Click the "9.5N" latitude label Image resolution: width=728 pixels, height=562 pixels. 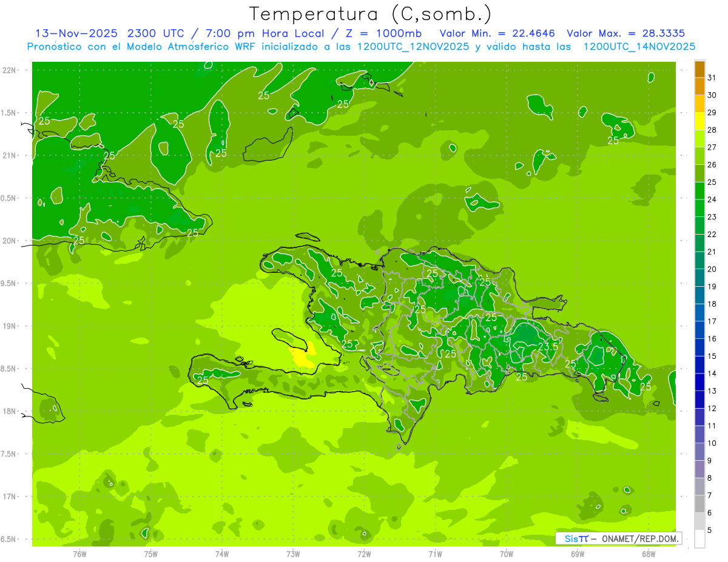7,283
